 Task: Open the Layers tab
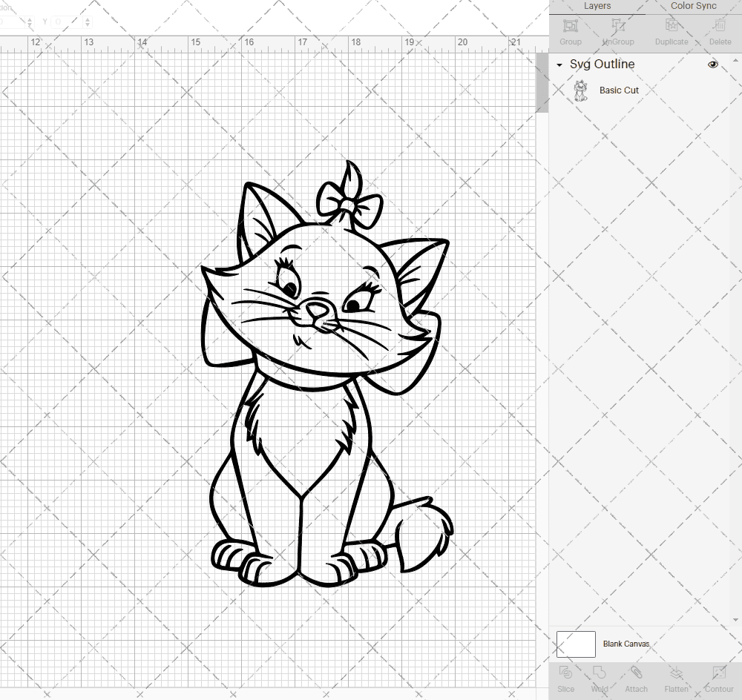[x=597, y=6]
